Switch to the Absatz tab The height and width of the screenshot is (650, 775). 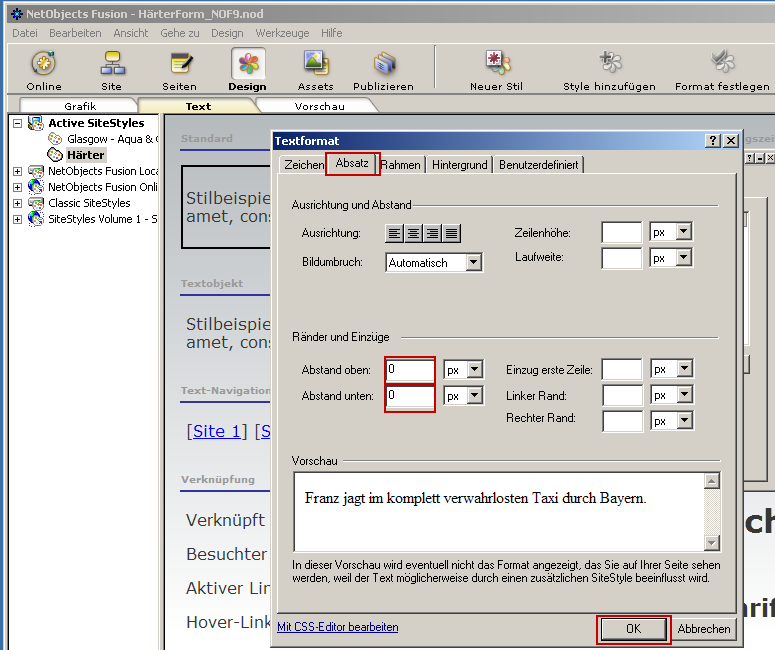pos(352,163)
